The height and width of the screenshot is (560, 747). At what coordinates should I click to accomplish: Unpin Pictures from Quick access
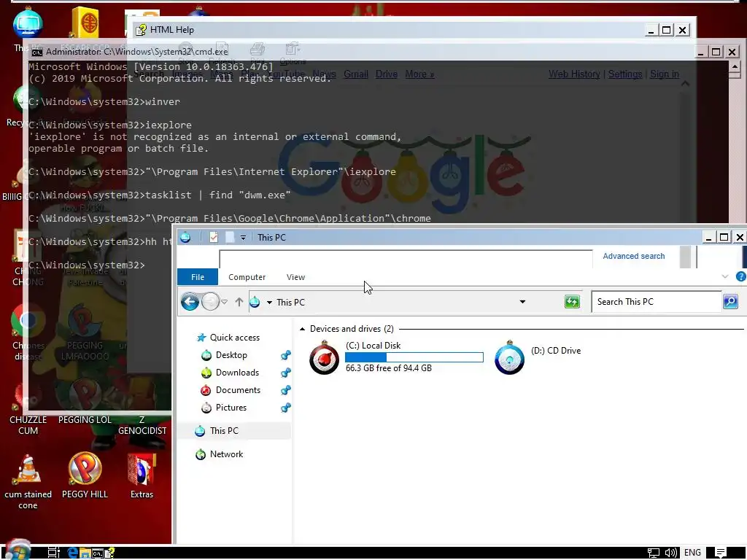286,408
